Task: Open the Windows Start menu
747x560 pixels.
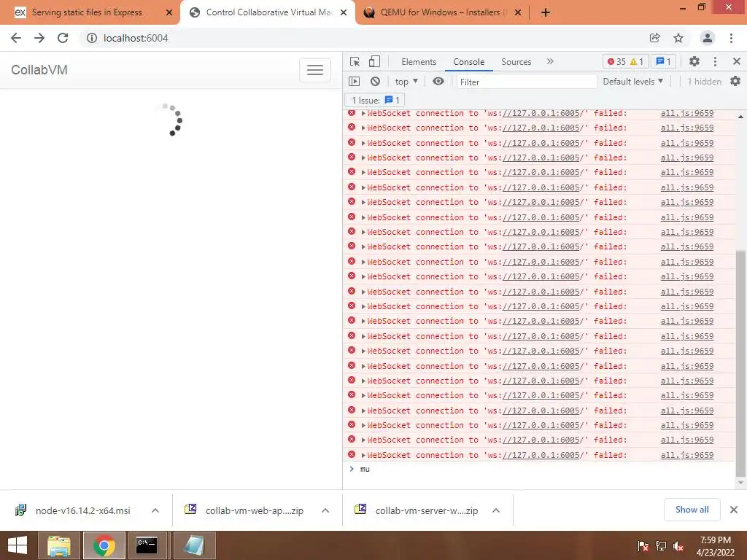Action: pos(18,545)
